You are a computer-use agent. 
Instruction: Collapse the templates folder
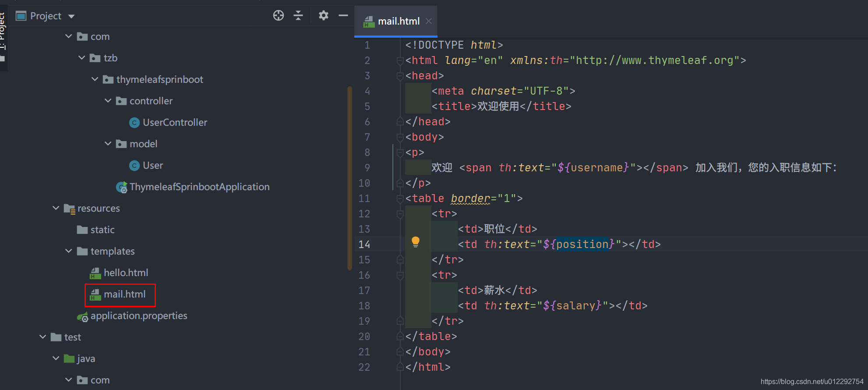[68, 251]
